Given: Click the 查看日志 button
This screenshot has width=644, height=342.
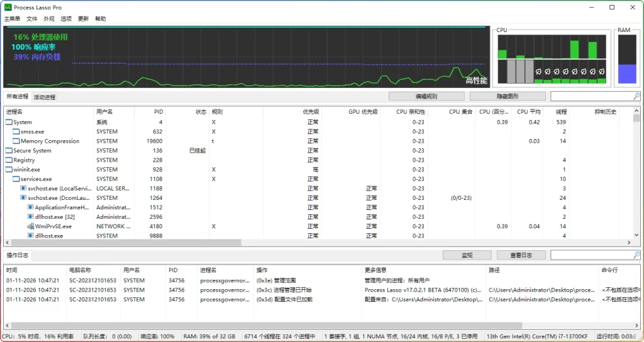Looking at the screenshot, I should click(521, 255).
